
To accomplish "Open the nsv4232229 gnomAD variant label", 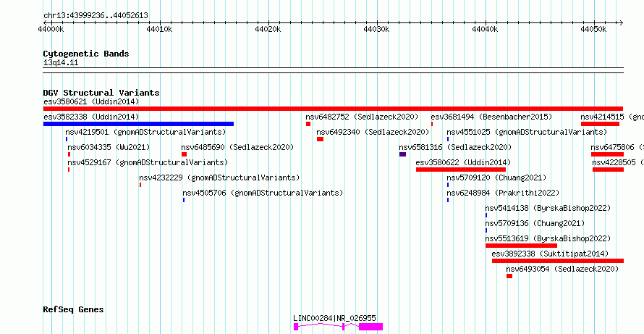I will (x=219, y=178).
